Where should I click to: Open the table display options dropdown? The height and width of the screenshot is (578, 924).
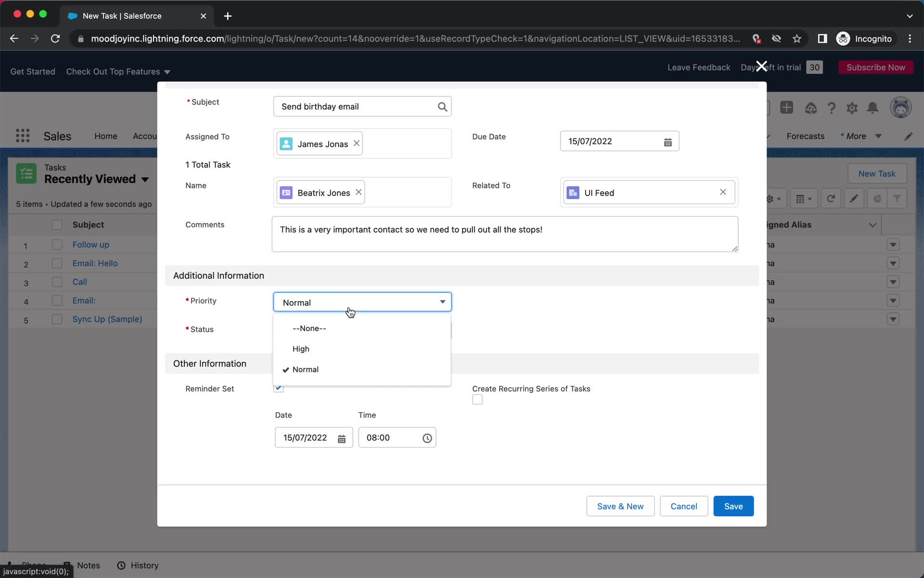pos(804,198)
